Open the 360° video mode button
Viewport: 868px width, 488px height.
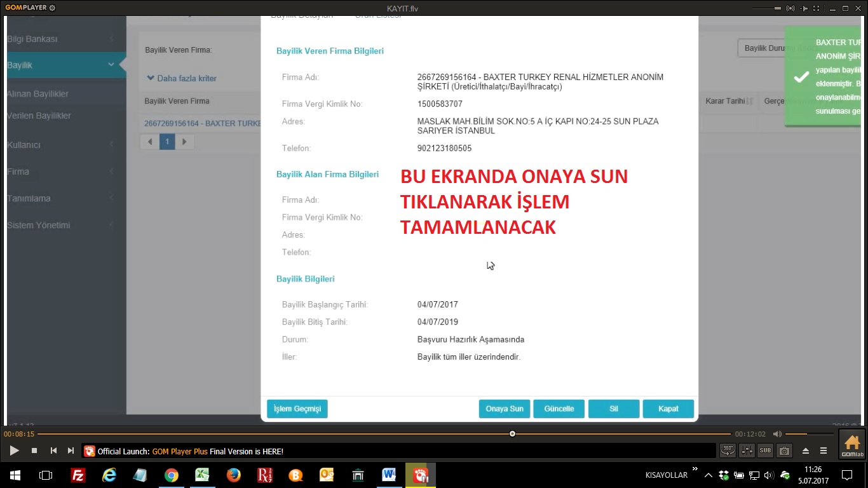pyautogui.click(x=728, y=451)
